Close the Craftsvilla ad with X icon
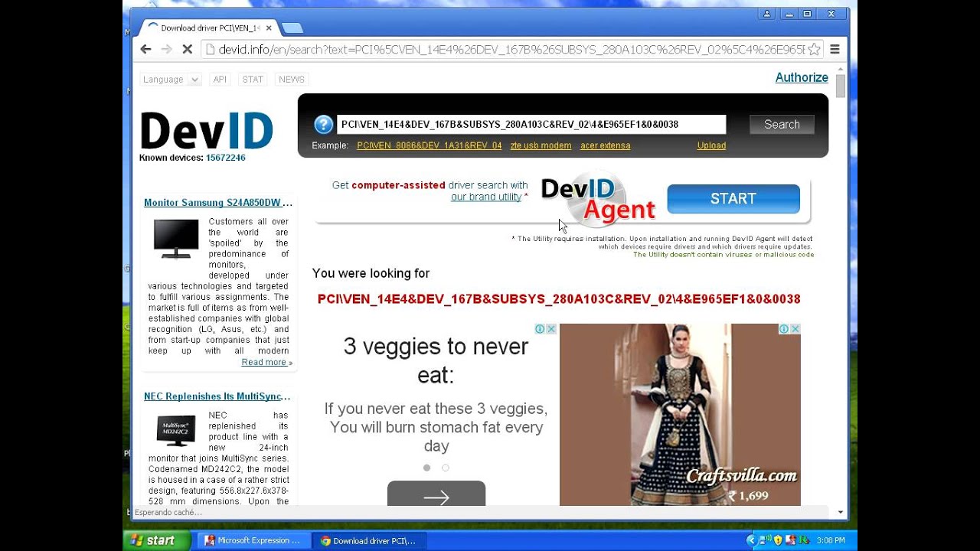The width and height of the screenshot is (980, 551). (x=795, y=329)
